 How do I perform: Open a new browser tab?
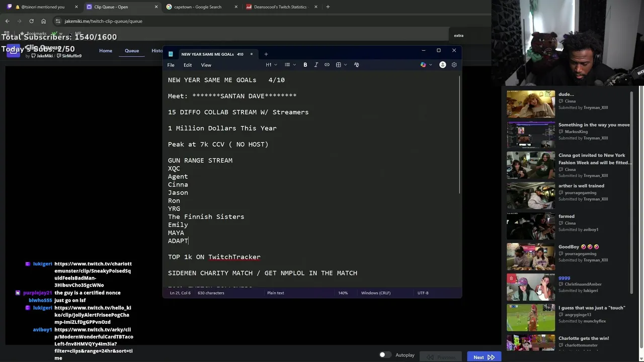(328, 7)
